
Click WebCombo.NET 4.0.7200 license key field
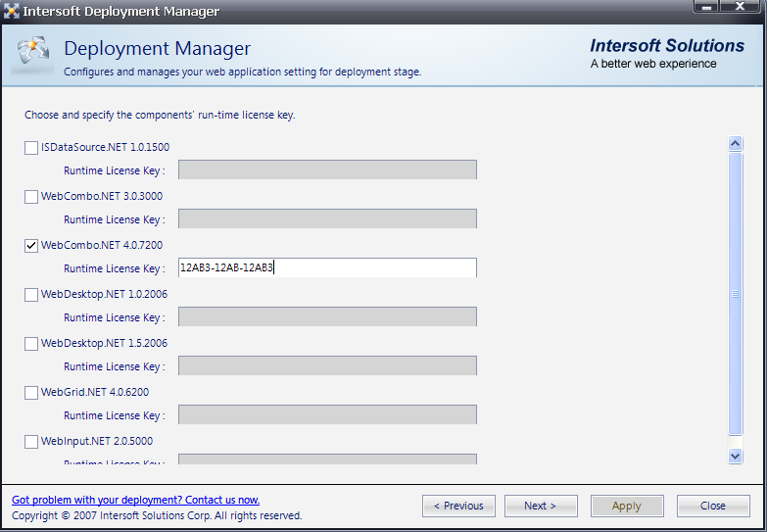327,268
